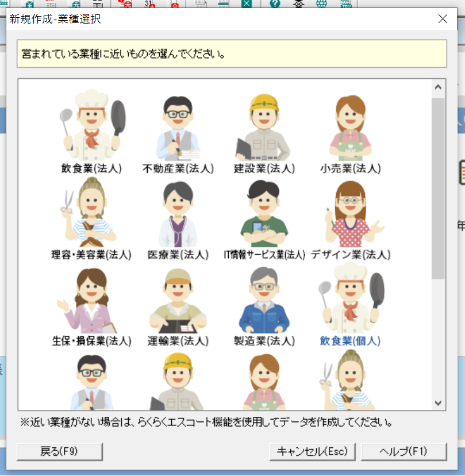Click the green X icon in background toolbar
465x476 pixels.
pyautogui.click(x=247, y=3)
